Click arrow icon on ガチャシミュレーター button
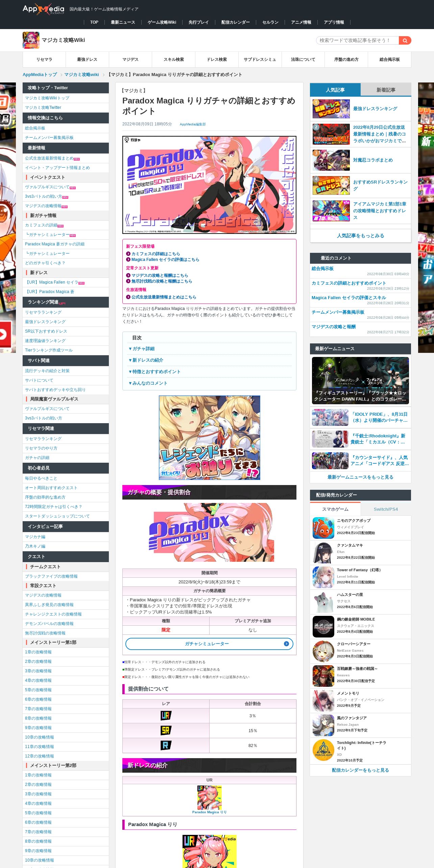This screenshot has height=868, width=434. point(286,644)
